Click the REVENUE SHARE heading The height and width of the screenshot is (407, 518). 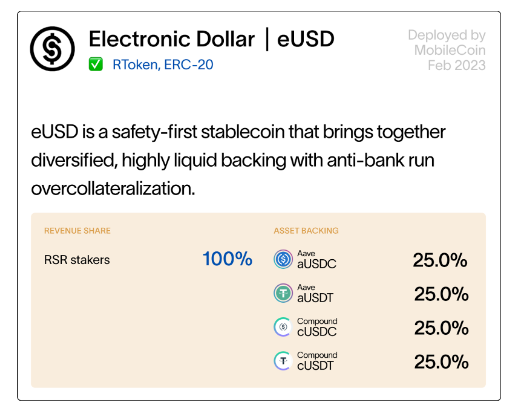coord(77,231)
